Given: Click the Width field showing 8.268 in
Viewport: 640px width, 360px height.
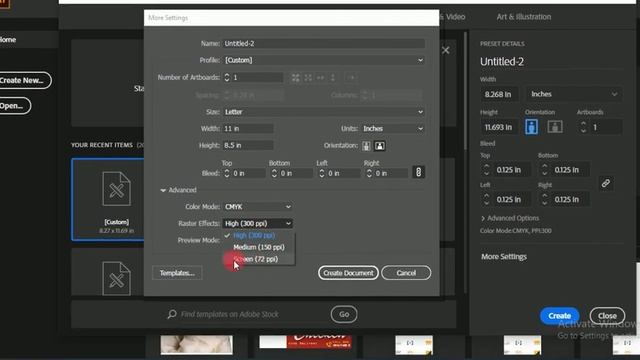Looking at the screenshot, I should [499, 94].
